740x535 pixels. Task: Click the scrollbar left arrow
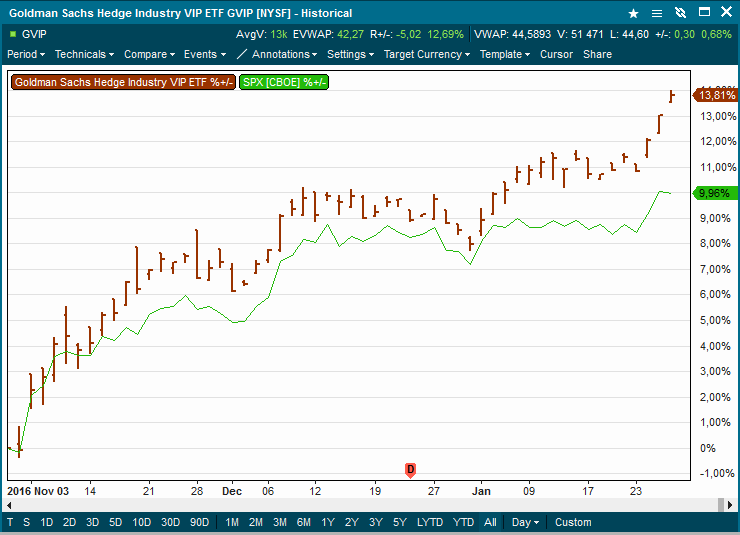click(9, 505)
